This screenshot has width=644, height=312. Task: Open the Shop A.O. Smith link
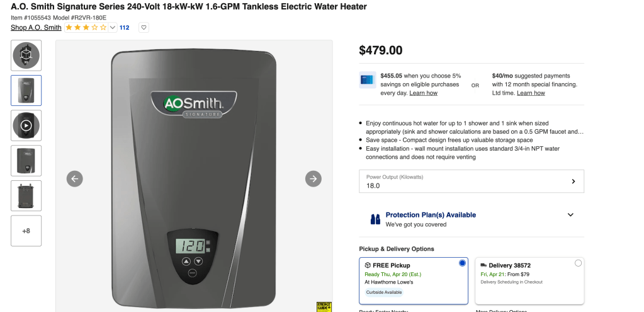(36, 28)
